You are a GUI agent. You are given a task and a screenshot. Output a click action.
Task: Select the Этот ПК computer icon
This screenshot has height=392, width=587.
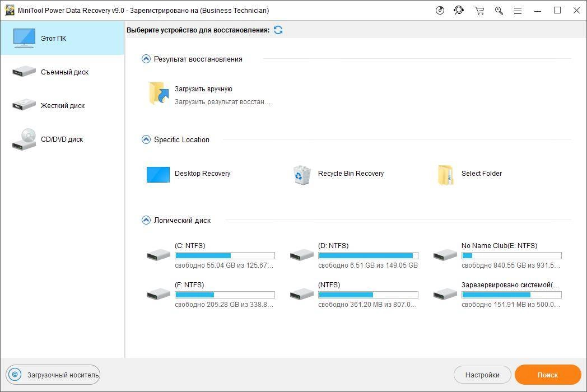(x=24, y=38)
